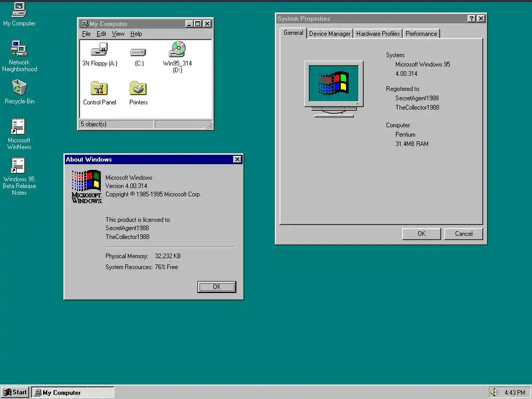532x399 pixels.
Task: Open the Start menu
Action: [x=15, y=393]
